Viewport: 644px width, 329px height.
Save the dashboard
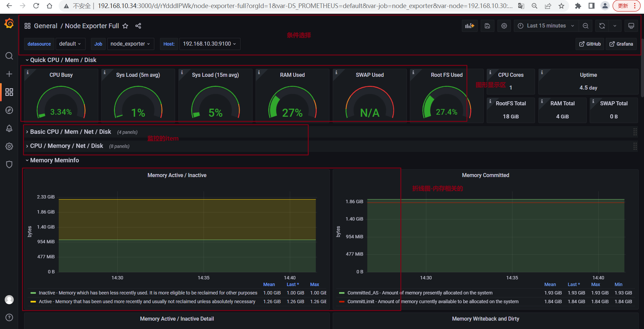(487, 26)
